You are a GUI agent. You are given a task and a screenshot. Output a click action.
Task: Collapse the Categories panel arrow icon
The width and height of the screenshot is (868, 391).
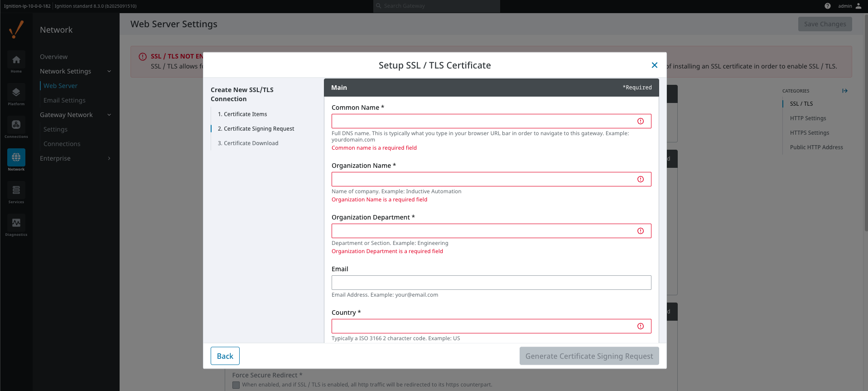(x=845, y=91)
